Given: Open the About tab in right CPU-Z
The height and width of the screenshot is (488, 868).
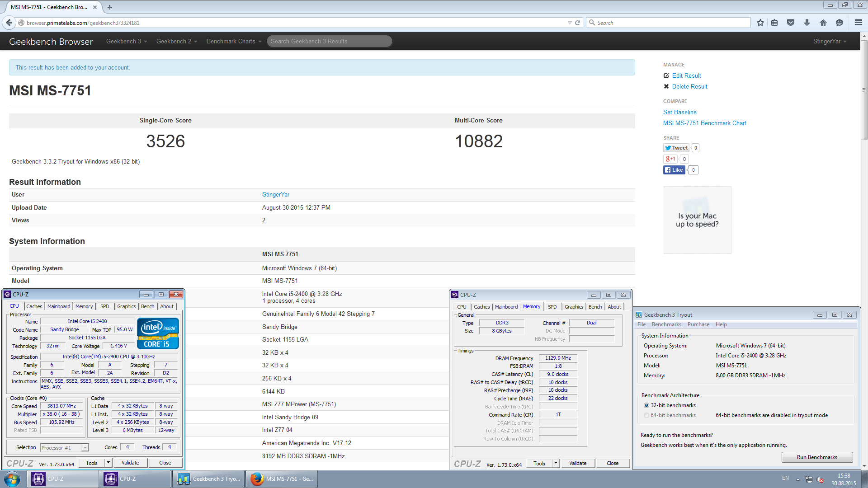Looking at the screenshot, I should coord(614,307).
